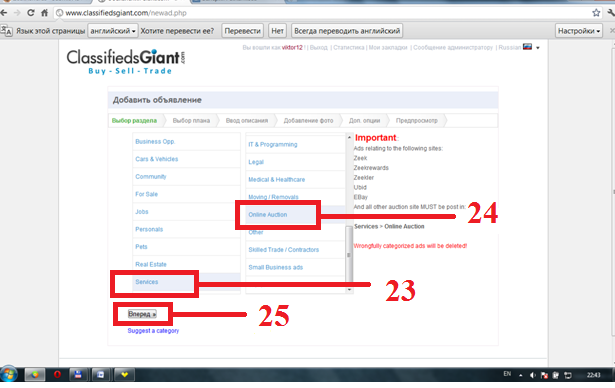Click the 22:43 system clock
Screen dimensions: 615x388
593,375
